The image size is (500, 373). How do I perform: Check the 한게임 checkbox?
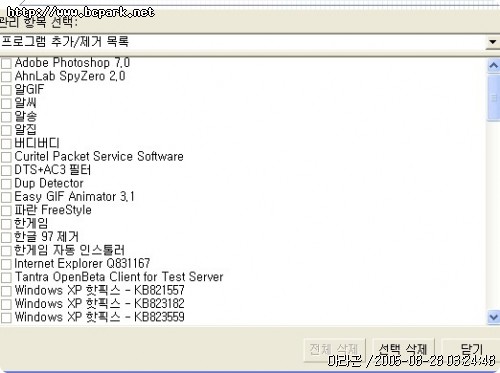pos(6,224)
